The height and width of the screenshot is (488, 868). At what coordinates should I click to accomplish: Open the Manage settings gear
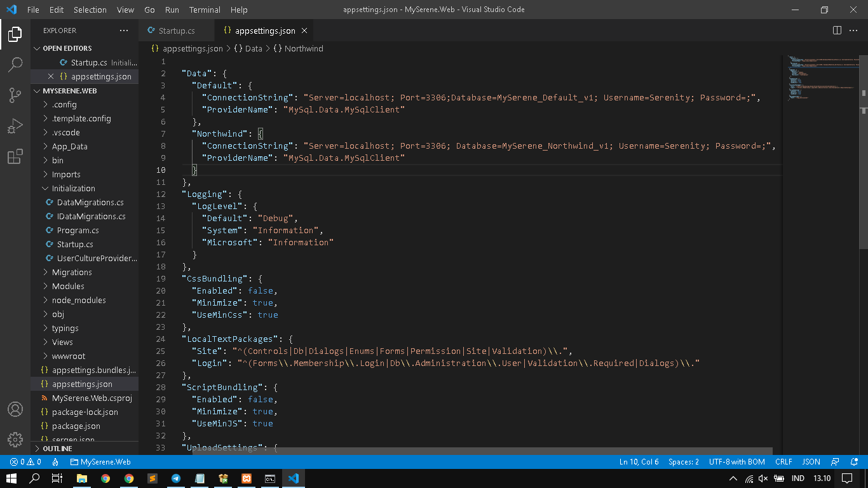15,439
